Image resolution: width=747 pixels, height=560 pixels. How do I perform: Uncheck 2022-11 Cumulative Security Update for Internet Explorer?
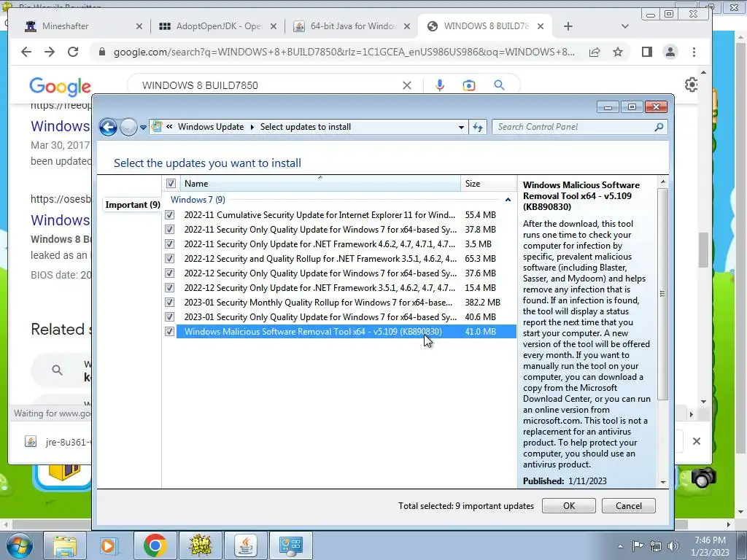tap(169, 215)
